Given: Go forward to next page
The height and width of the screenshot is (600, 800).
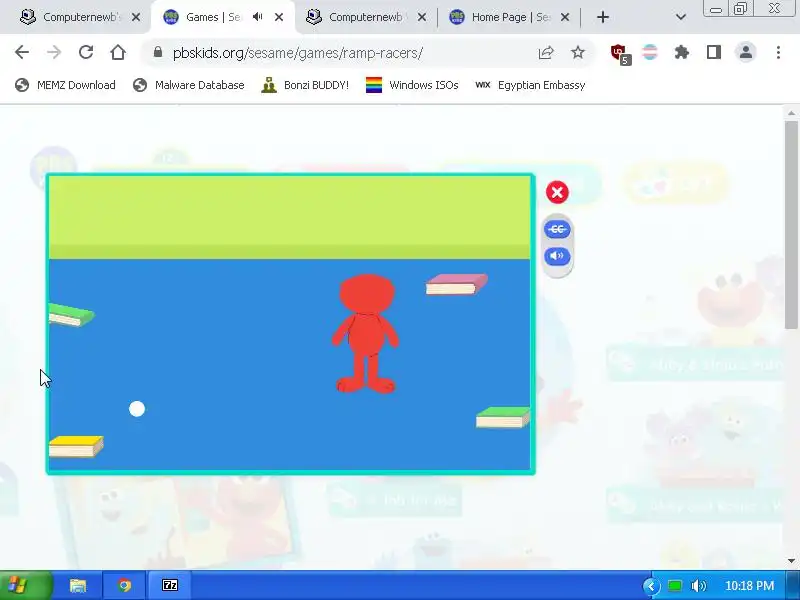Looking at the screenshot, I should [54, 52].
